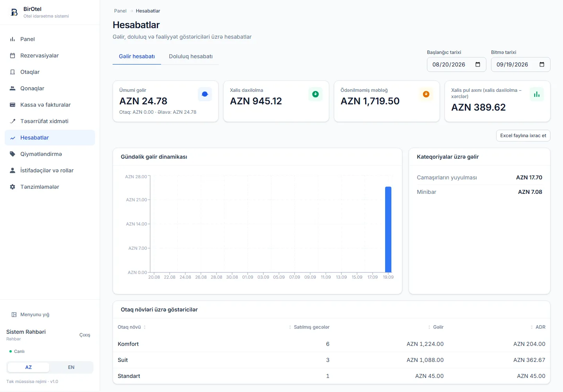Image resolution: width=563 pixels, height=392 pixels.
Task: Click the AZN 1,719.50 unpaid amount
Action: point(370,101)
